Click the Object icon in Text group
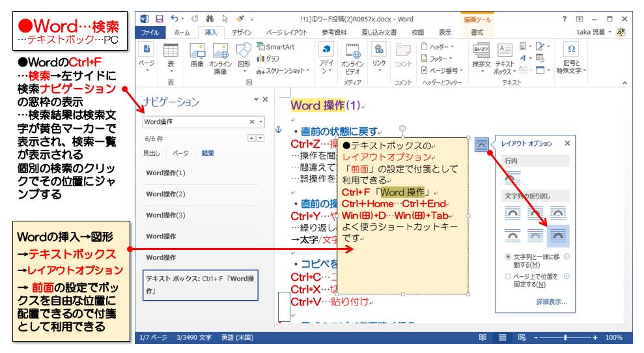 [540, 70]
